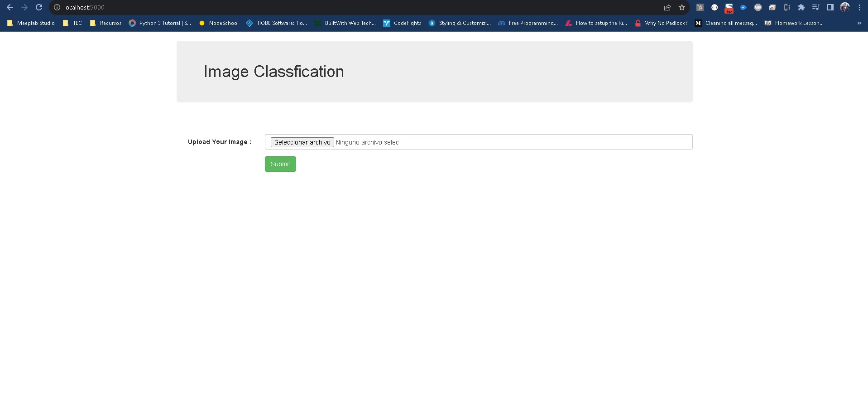Expand the Recursos bookmark folder

tap(106, 23)
